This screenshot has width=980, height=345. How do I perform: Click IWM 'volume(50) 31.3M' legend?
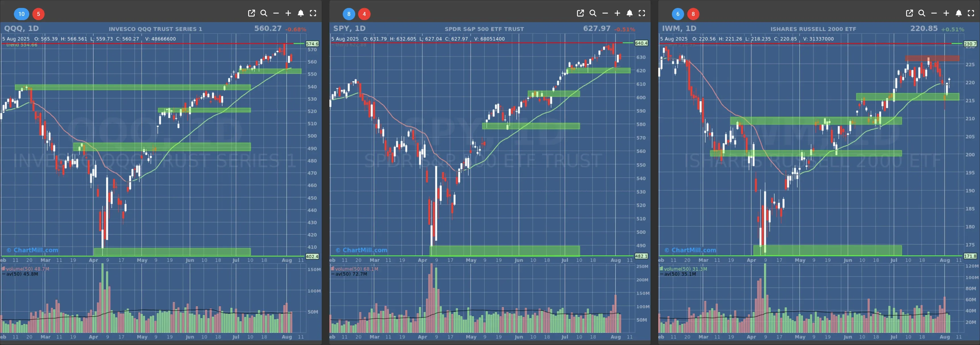coord(684,269)
